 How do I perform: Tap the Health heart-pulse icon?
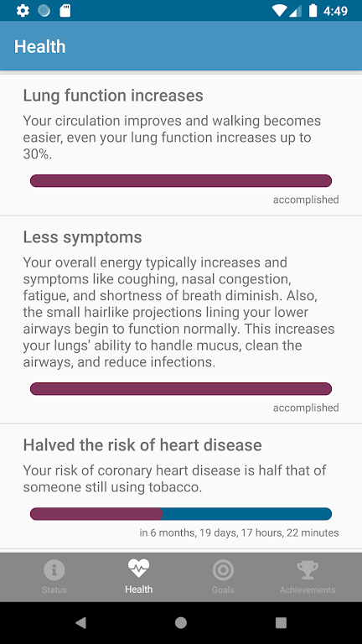click(x=139, y=569)
